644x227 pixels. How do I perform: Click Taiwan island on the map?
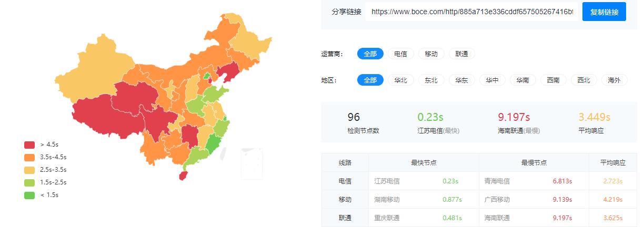pyautogui.click(x=223, y=153)
